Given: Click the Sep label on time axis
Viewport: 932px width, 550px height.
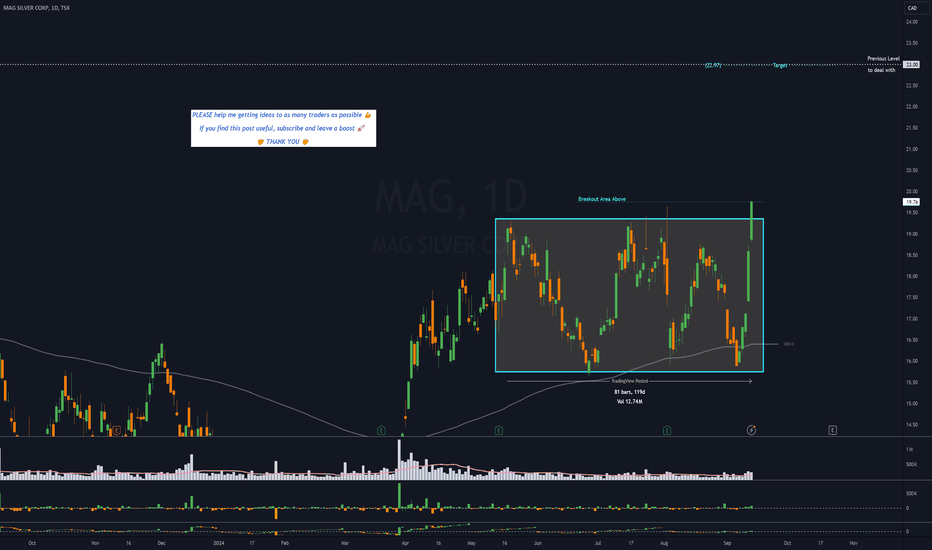Looking at the screenshot, I should click(x=728, y=543).
